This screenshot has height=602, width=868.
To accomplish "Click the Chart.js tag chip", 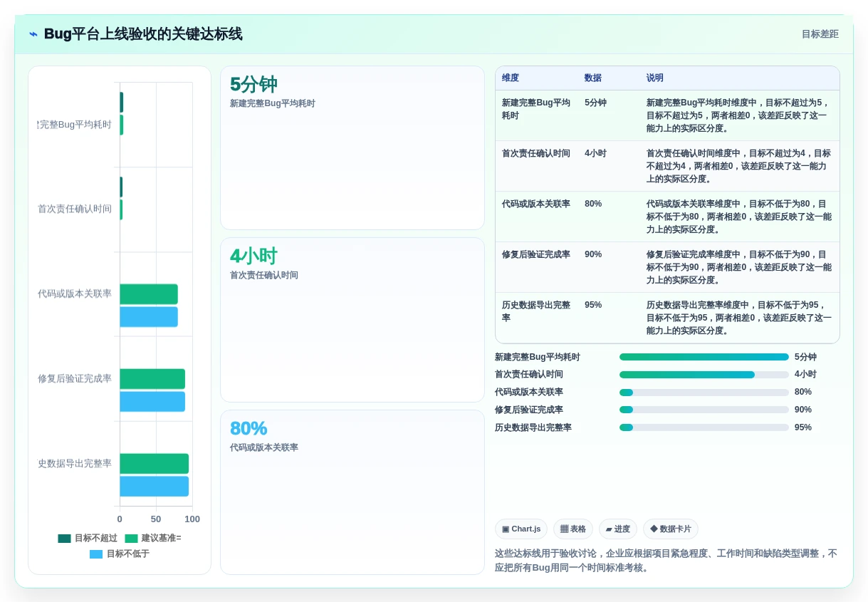I will click(x=521, y=529).
